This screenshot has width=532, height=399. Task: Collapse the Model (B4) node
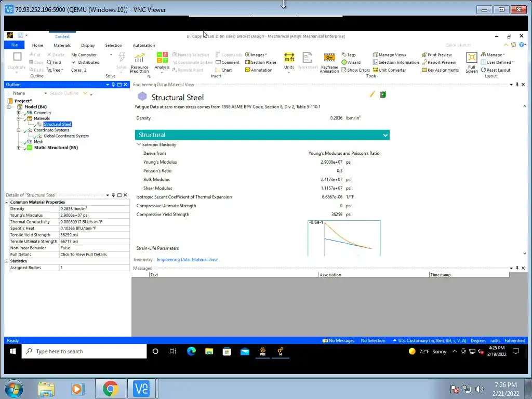coord(9,107)
